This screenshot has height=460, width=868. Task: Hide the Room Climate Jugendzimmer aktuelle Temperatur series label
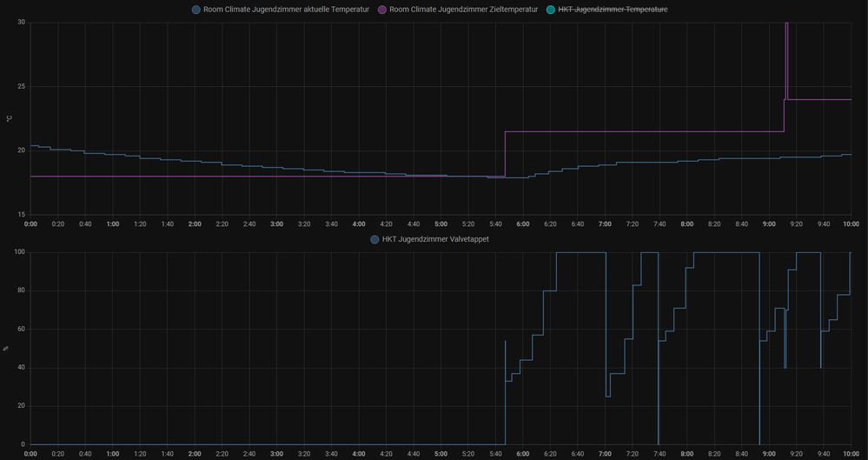286,10
